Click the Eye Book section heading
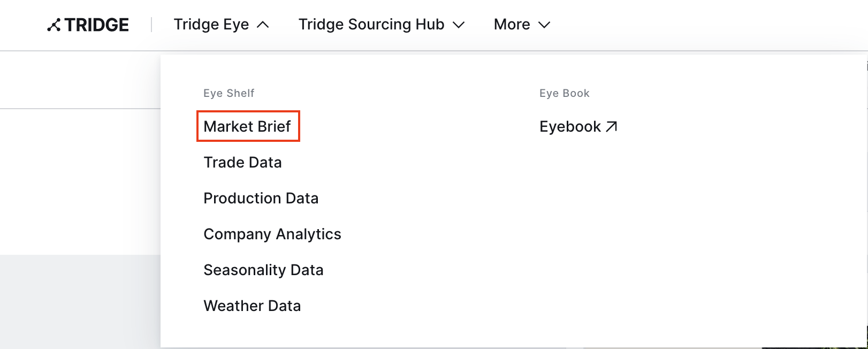 [564, 93]
